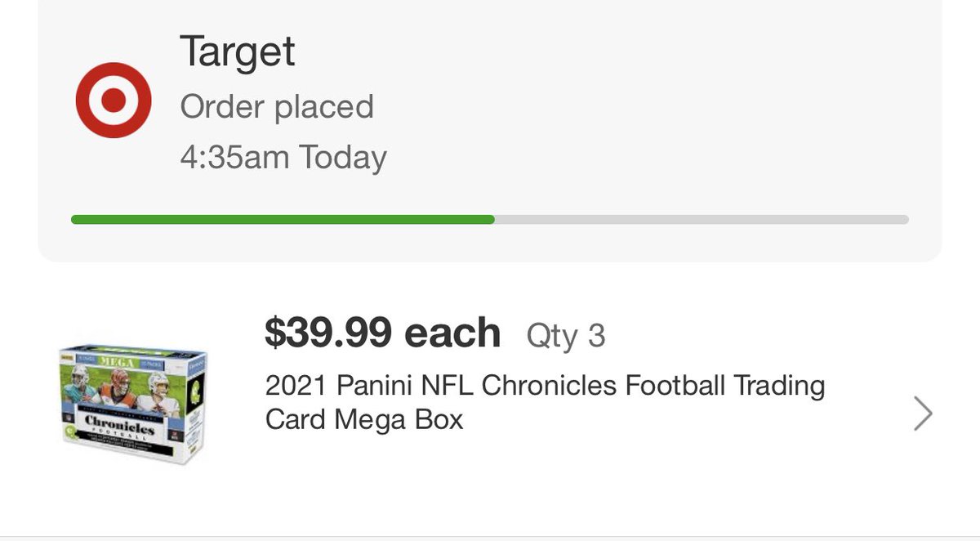The height and width of the screenshot is (541, 980).
Task: Click the gray unfilled portion of progress bar
Action: 701,219
